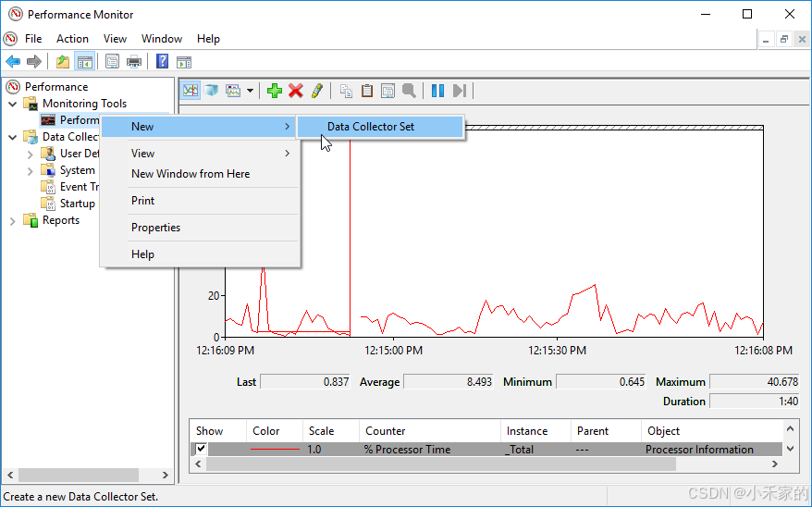
Task: Open the Action menu
Action: click(72, 39)
